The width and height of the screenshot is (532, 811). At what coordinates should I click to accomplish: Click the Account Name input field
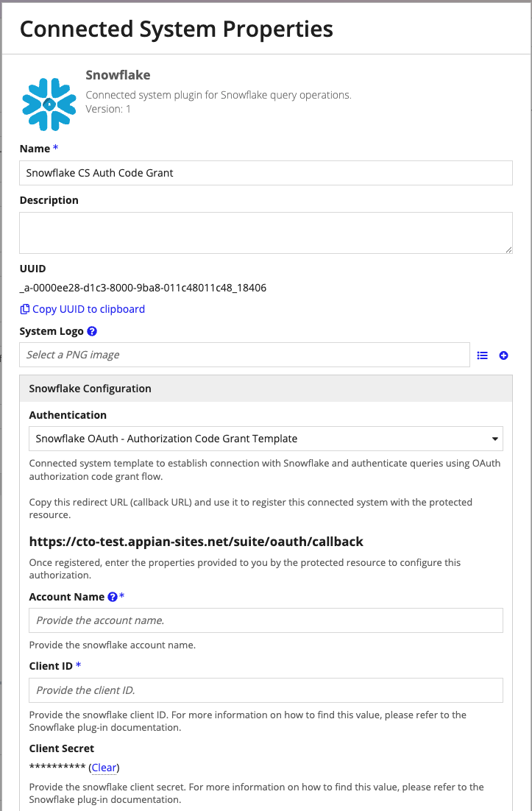click(266, 620)
